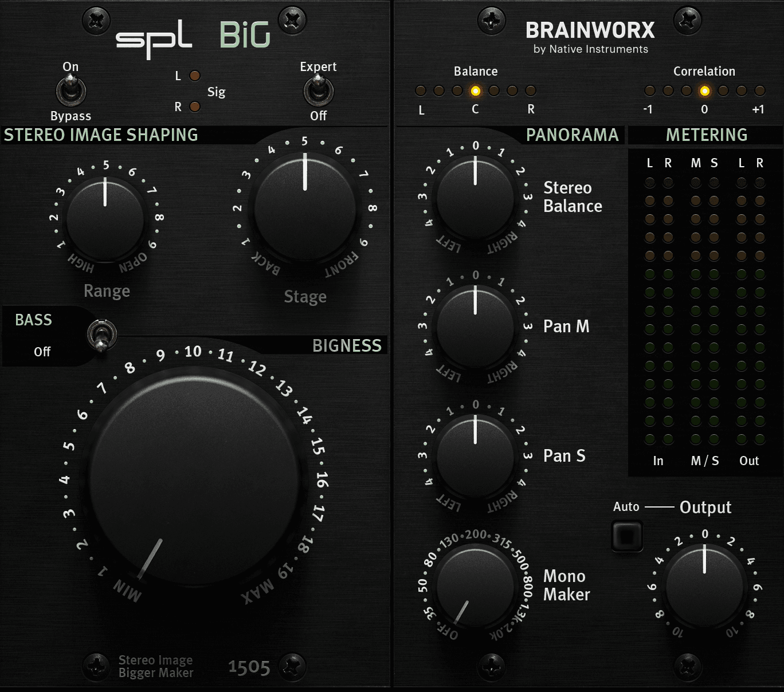Click the Output gain knob

(704, 587)
